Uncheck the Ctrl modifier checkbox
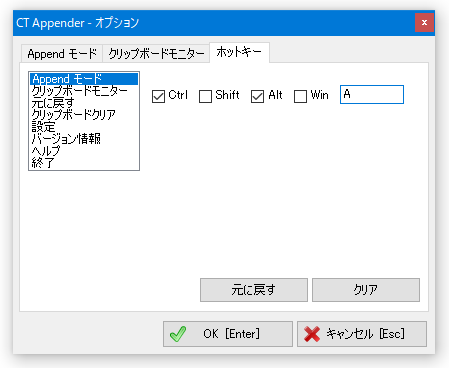This screenshot has width=449, height=368. (x=158, y=97)
